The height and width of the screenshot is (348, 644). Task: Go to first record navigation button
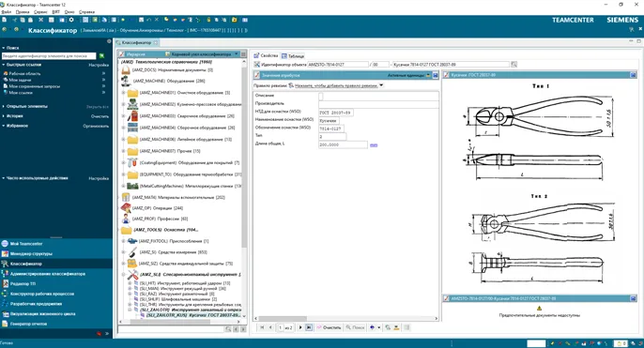coord(262,327)
